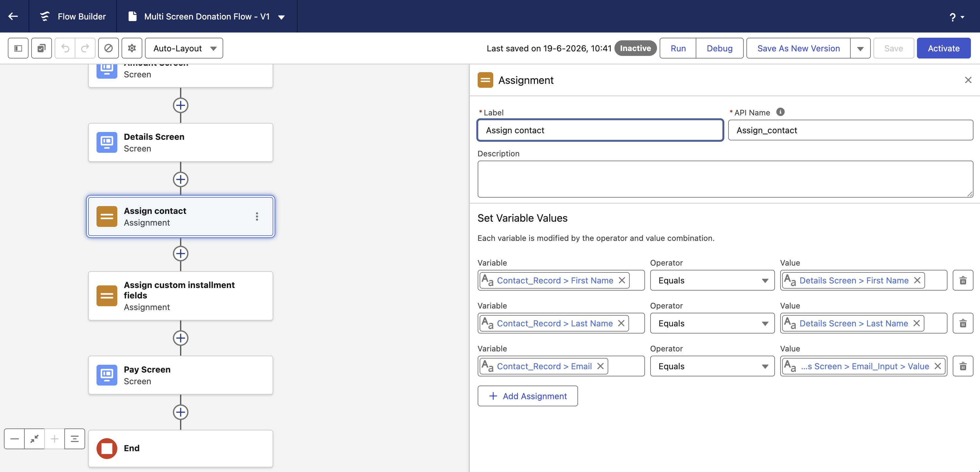Add element below Amount Screen
Viewport: 980px width, 472px height.
point(181,105)
